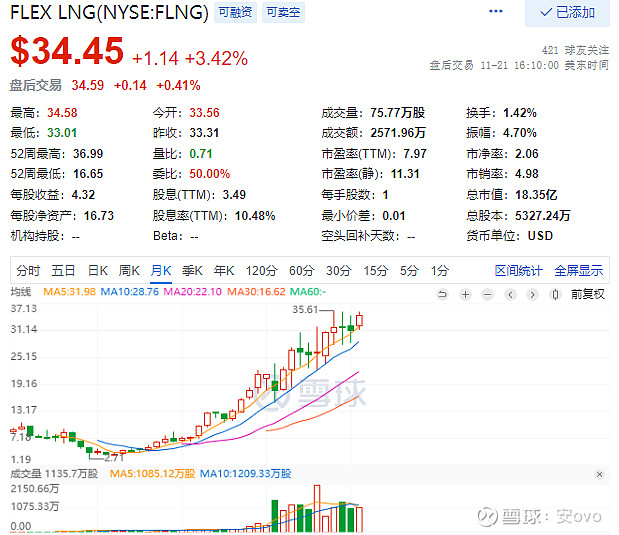Click the 市盈率(TTM) 7.97 value
The width and height of the screenshot is (619, 535).
pyautogui.click(x=415, y=154)
